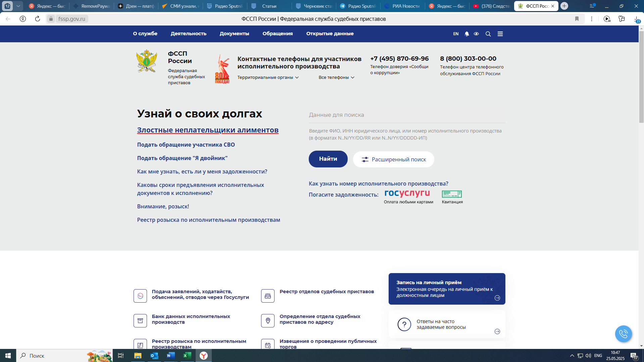Click the ФССП России emblem logo
Screen dimensions: 644x362
(x=146, y=61)
